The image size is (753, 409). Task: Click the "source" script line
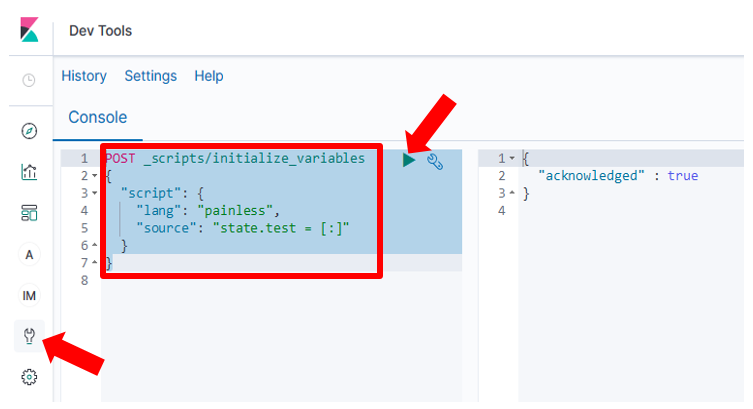(243, 228)
